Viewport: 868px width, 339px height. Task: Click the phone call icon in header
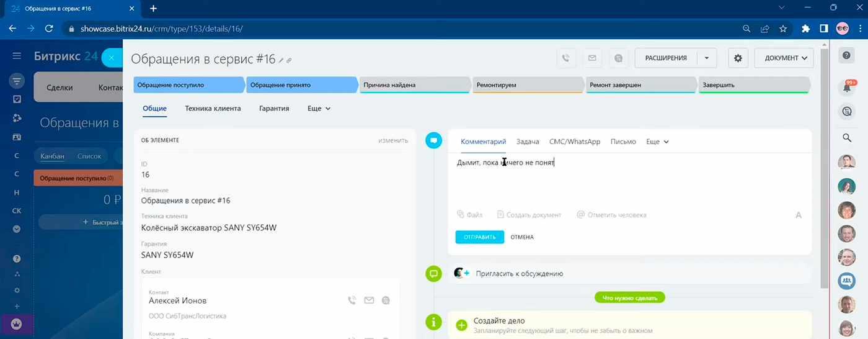click(565, 58)
